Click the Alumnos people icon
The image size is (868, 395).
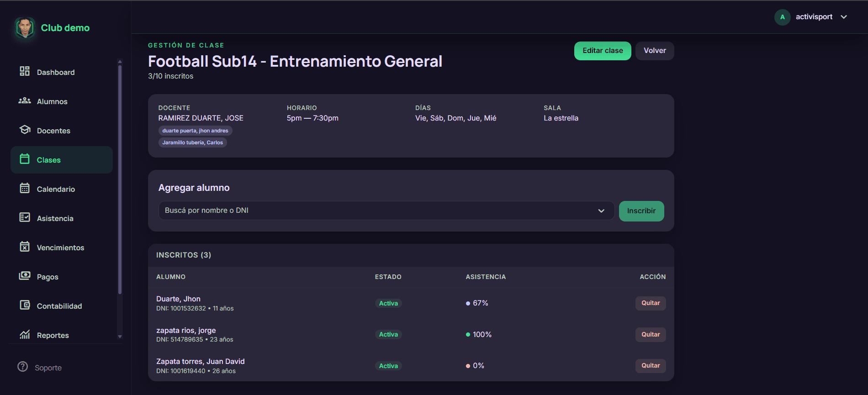25,100
